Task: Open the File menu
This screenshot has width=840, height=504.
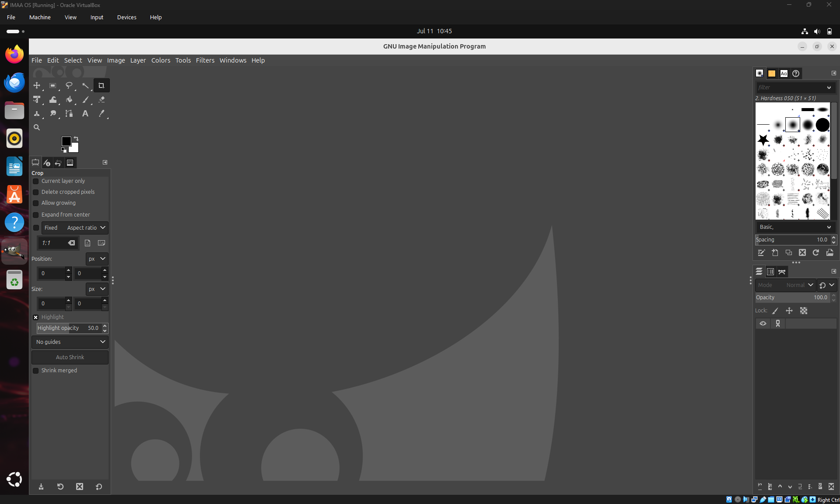Action: pos(37,60)
